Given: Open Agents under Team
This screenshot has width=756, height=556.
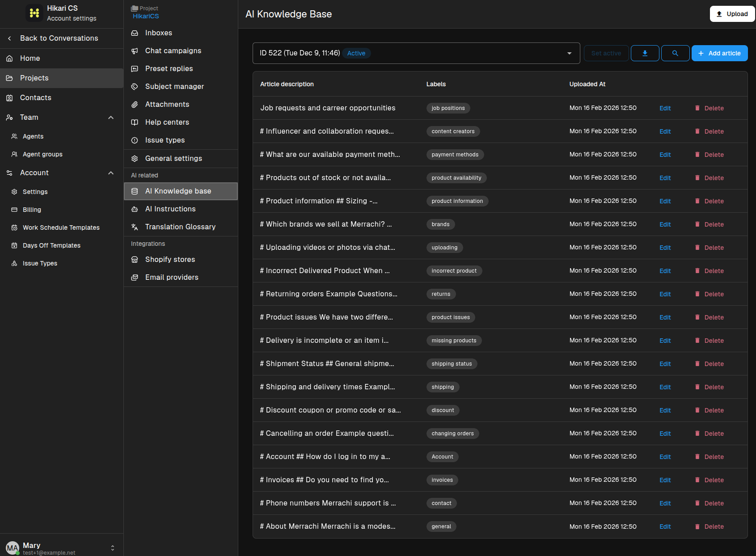Looking at the screenshot, I should click(x=62, y=136).
